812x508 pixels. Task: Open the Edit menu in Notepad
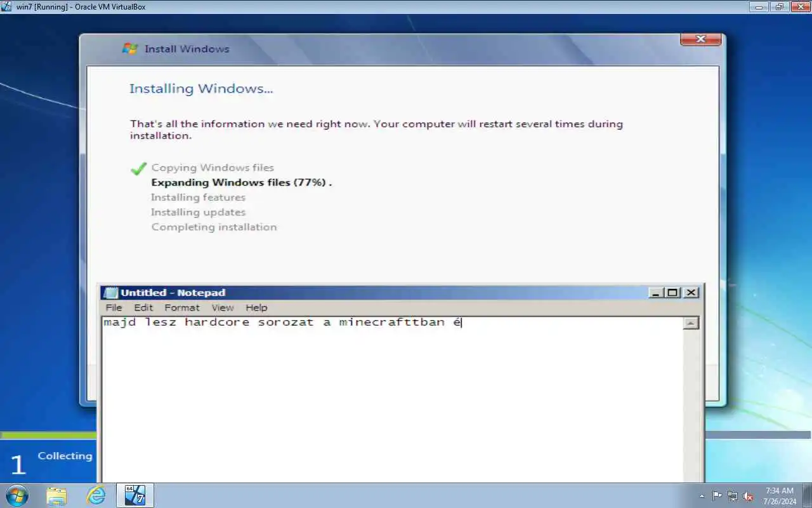(143, 307)
